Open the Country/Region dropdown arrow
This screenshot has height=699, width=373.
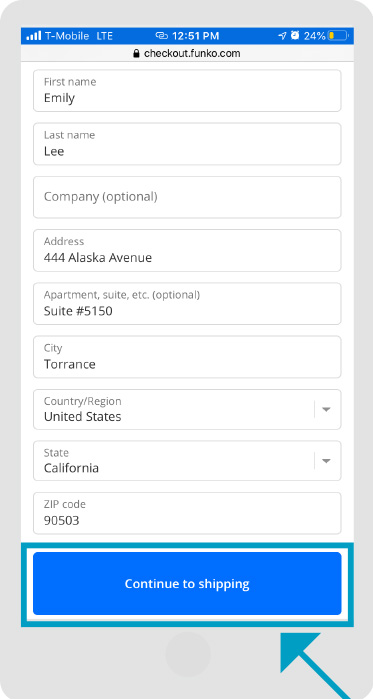tap(326, 409)
